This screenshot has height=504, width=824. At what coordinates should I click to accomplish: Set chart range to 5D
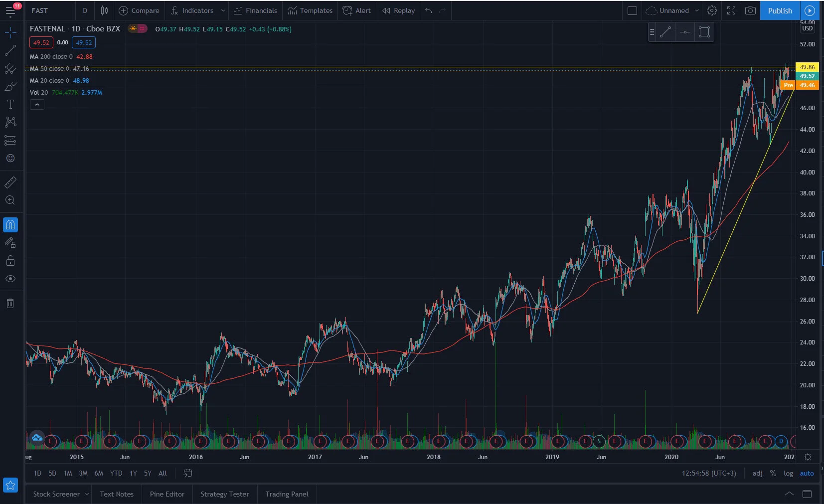click(52, 473)
